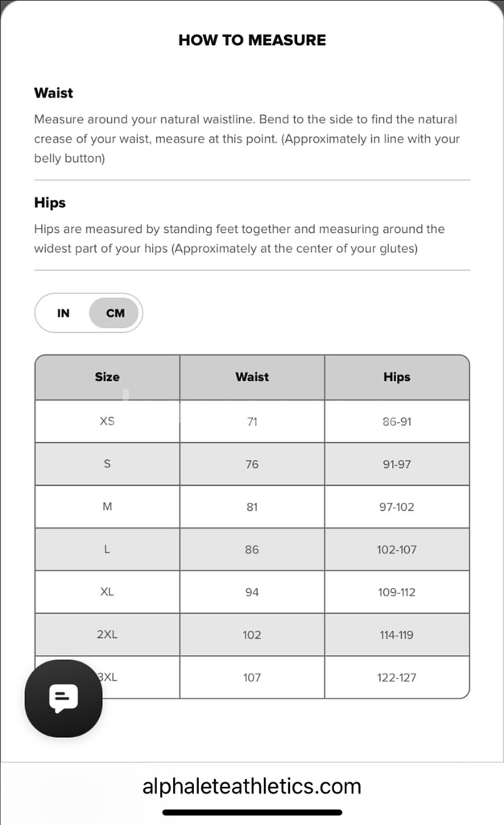Click the HOW TO MEASURE heading
504x825 pixels.
click(252, 39)
